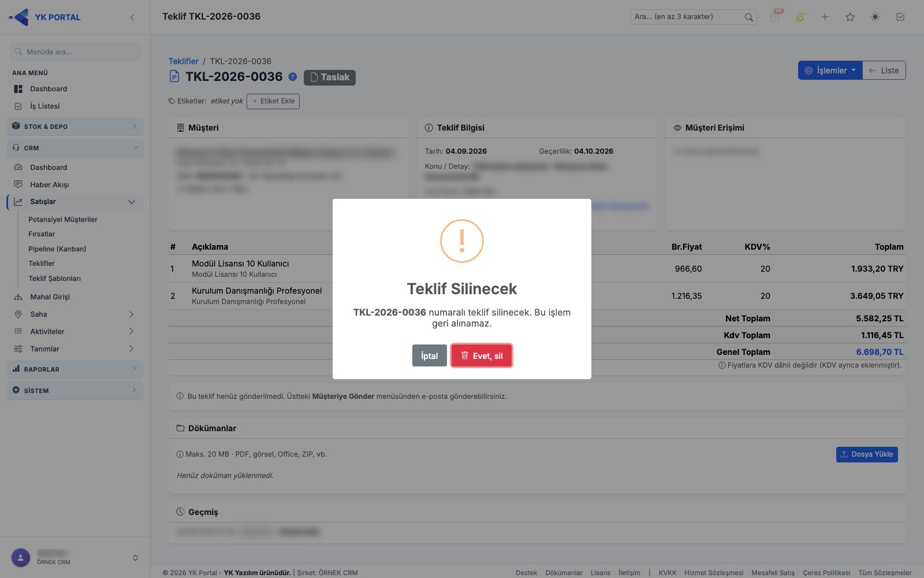This screenshot has width=924, height=578.
Task: Cancel deletion with İptal button
Action: coord(429,355)
